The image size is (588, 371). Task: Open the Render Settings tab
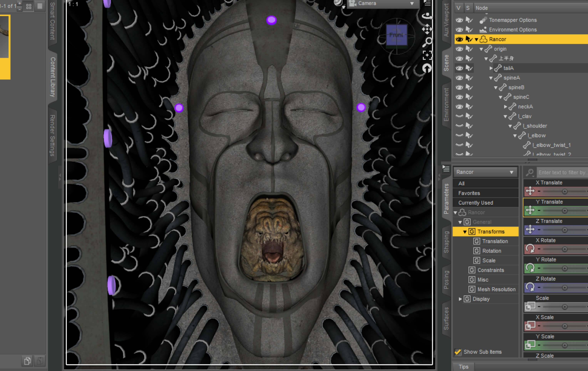pos(53,135)
